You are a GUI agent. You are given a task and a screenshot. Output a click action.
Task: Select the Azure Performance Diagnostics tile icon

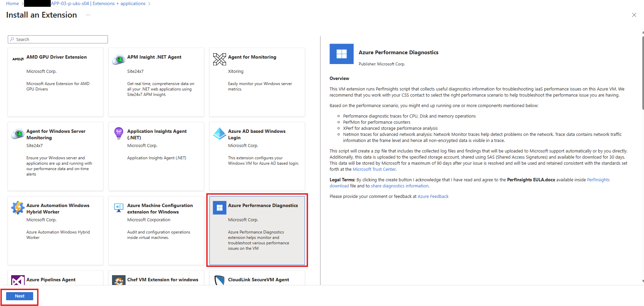(x=219, y=207)
